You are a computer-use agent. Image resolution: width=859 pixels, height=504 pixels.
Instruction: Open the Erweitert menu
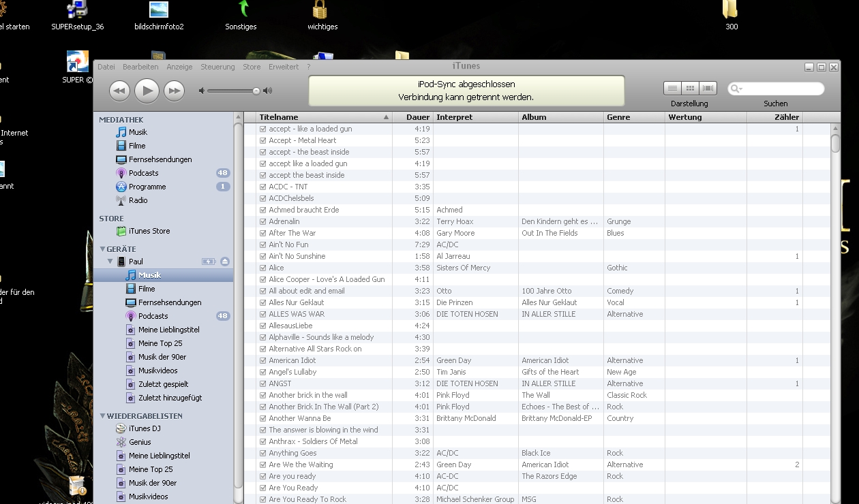coord(284,67)
